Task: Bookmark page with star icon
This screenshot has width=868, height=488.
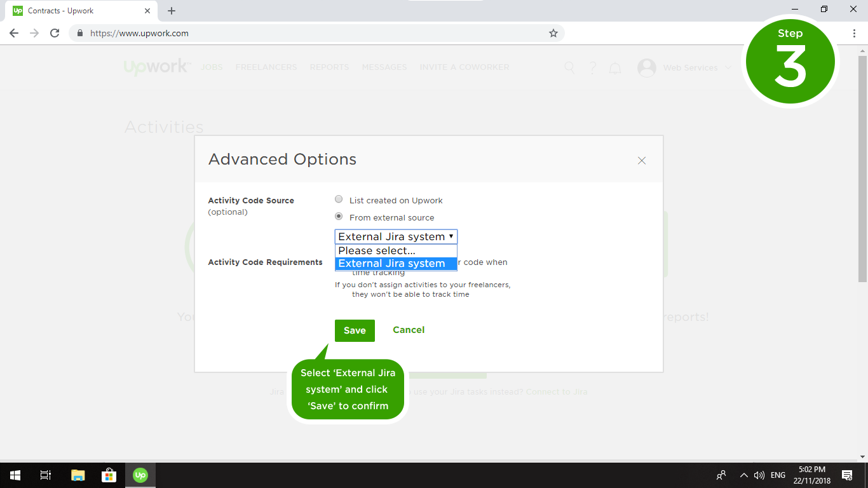Action: coord(553,33)
